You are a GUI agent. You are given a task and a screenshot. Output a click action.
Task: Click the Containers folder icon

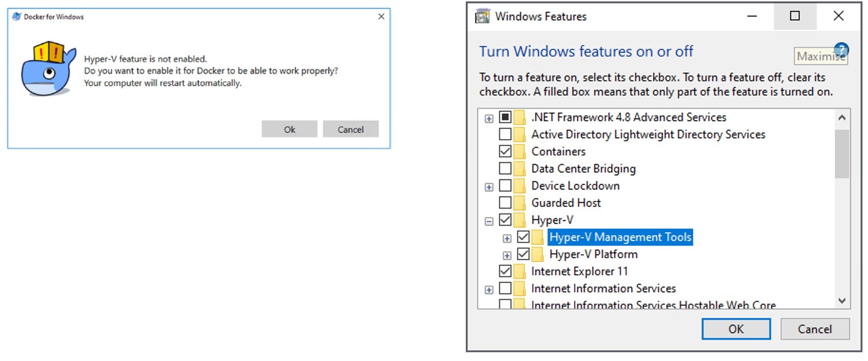[x=520, y=151]
